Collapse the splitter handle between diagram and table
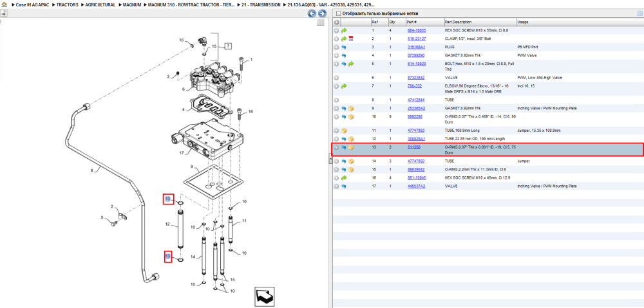 [x=330, y=159]
